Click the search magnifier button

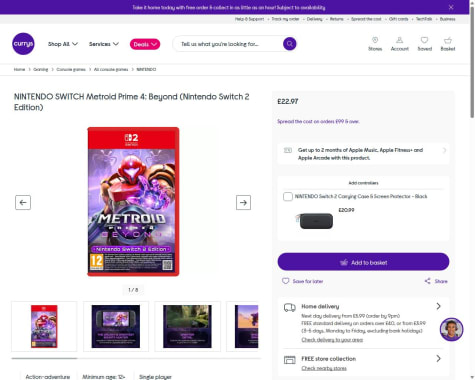(x=290, y=44)
